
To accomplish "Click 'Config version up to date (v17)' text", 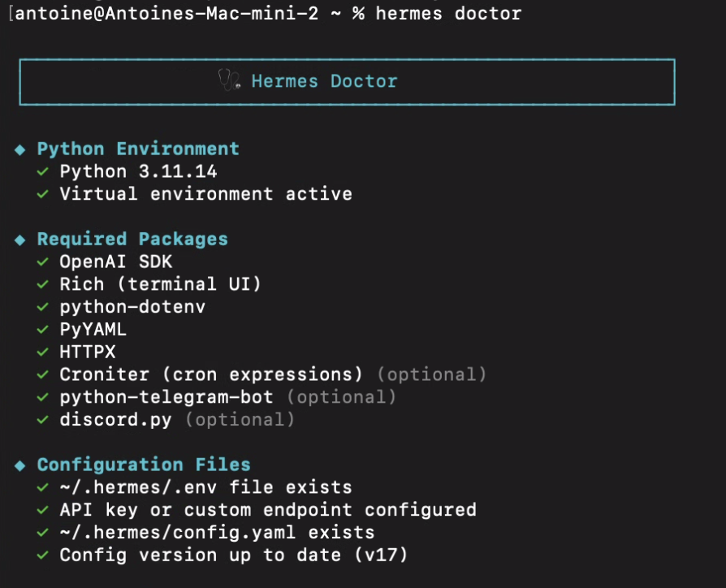I will 234,556.
